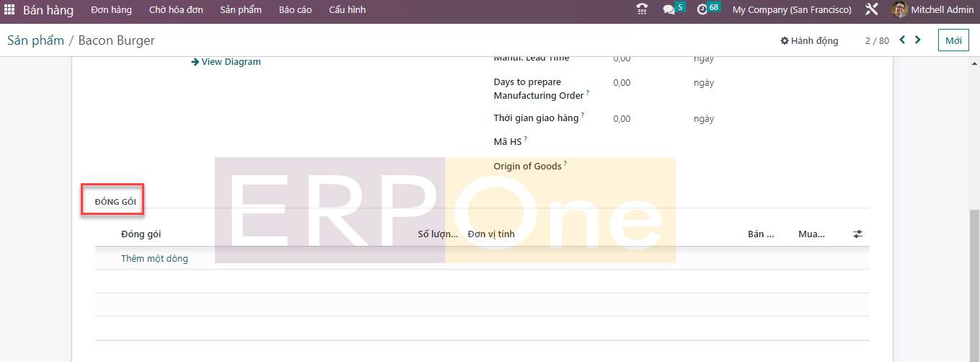Click Mitchell Admin avatar picture
The height and width of the screenshot is (362, 980).
tap(899, 9)
